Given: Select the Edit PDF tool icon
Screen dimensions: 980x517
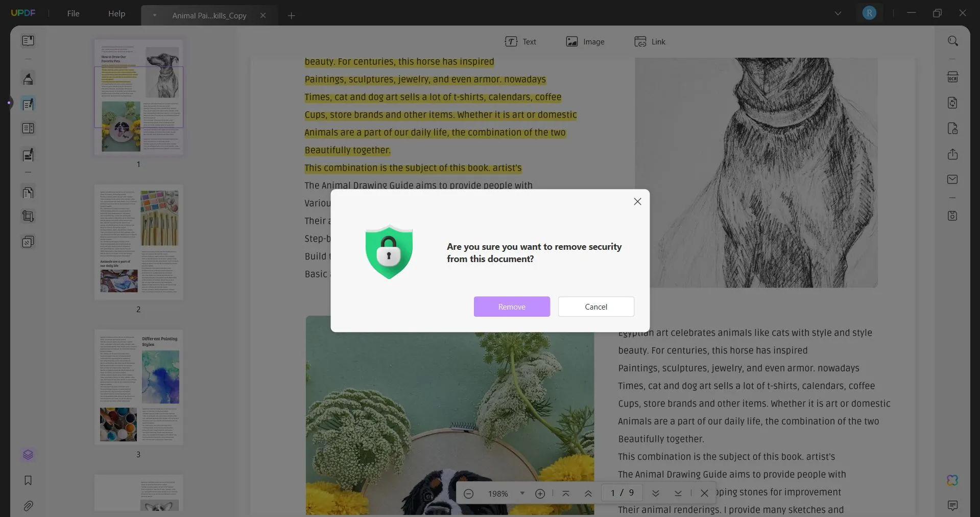Looking at the screenshot, I should pyautogui.click(x=28, y=104).
